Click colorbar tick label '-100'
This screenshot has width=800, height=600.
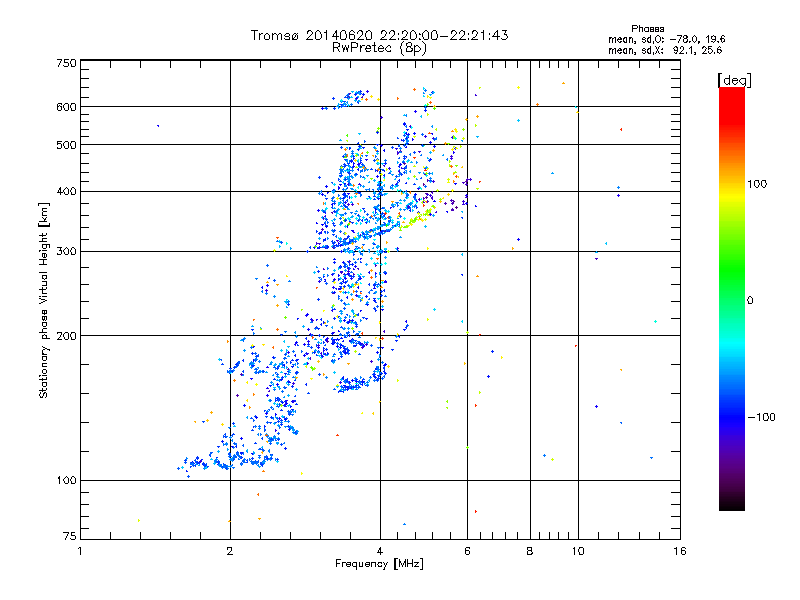[x=761, y=417]
